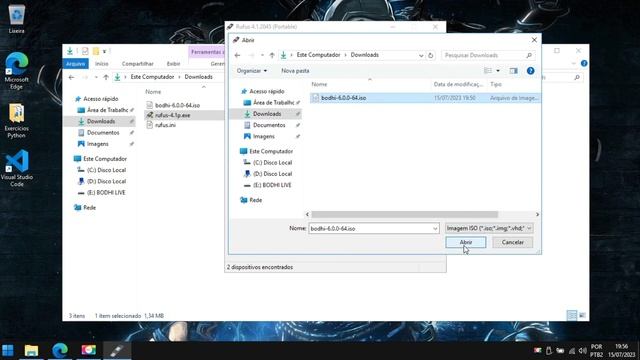Select Área de Trabalho in the dialog sidebar
640x360 pixels.
click(273, 102)
